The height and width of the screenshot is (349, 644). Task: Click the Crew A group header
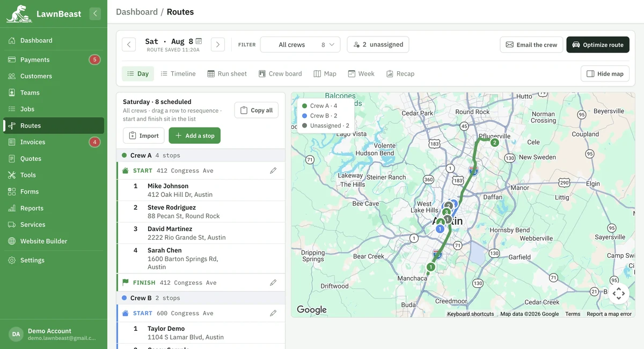201,155
